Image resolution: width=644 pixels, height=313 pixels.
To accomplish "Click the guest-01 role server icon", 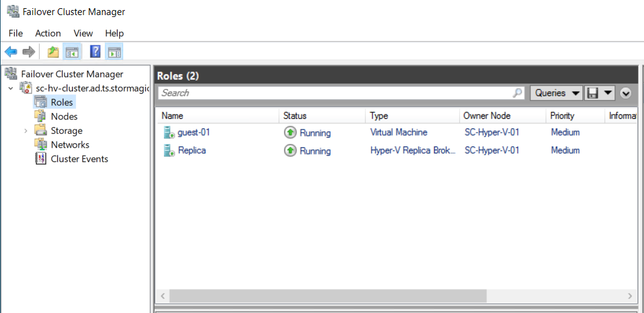I will coord(168,133).
